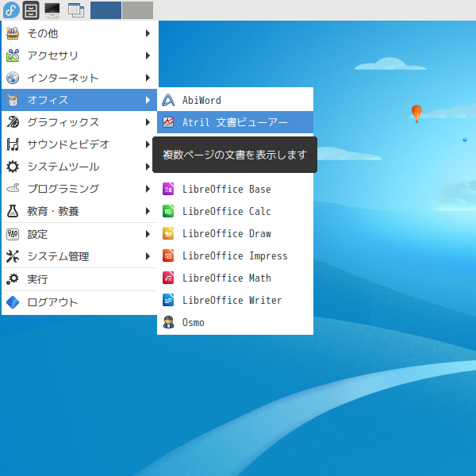Expand the 設定 submenu arrow
476x476 pixels.
tap(148, 234)
